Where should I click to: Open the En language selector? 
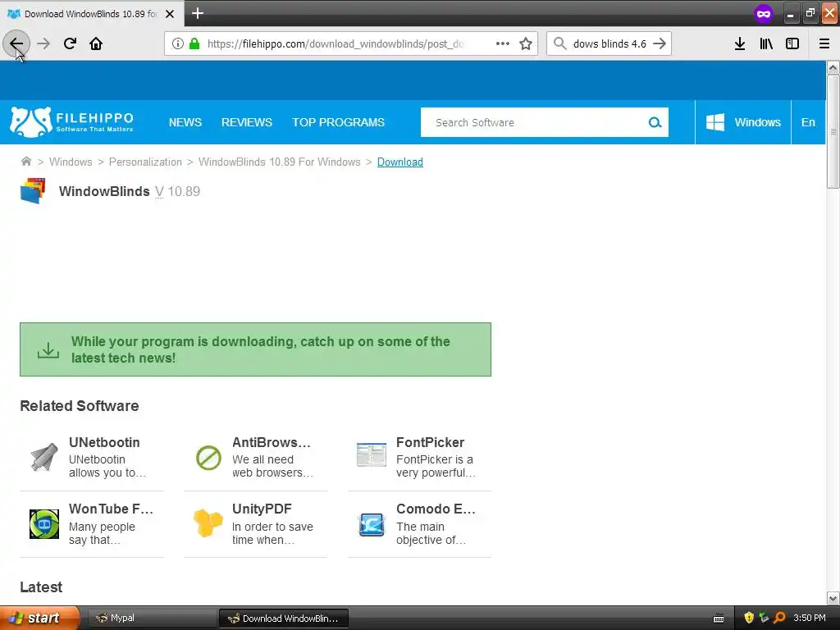coord(808,122)
